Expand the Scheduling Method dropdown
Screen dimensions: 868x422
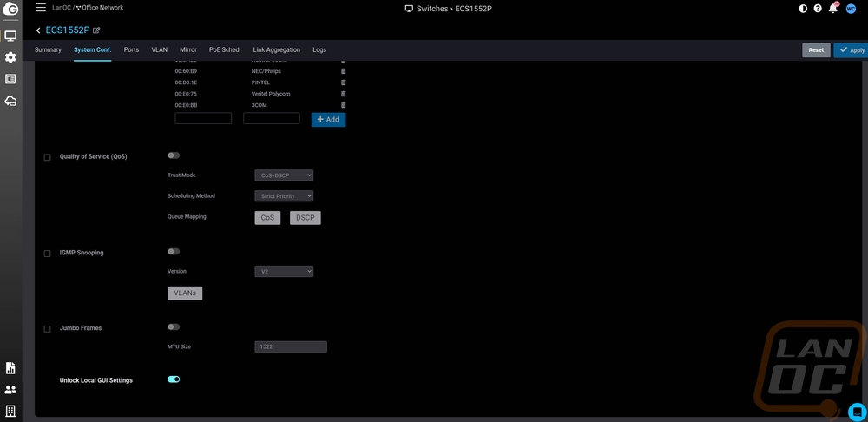tap(284, 196)
